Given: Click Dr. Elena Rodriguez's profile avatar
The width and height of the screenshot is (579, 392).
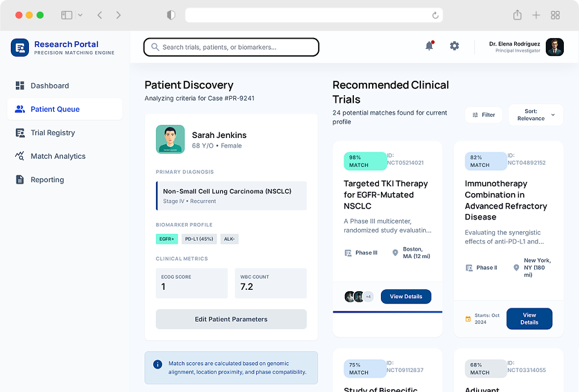Looking at the screenshot, I should click(555, 47).
